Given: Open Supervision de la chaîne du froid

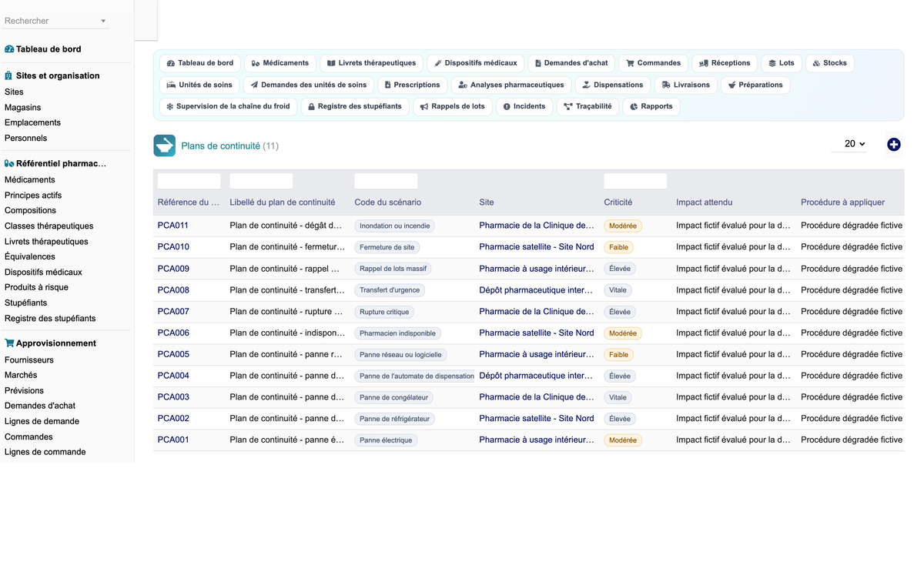Looking at the screenshot, I should pos(229,106).
